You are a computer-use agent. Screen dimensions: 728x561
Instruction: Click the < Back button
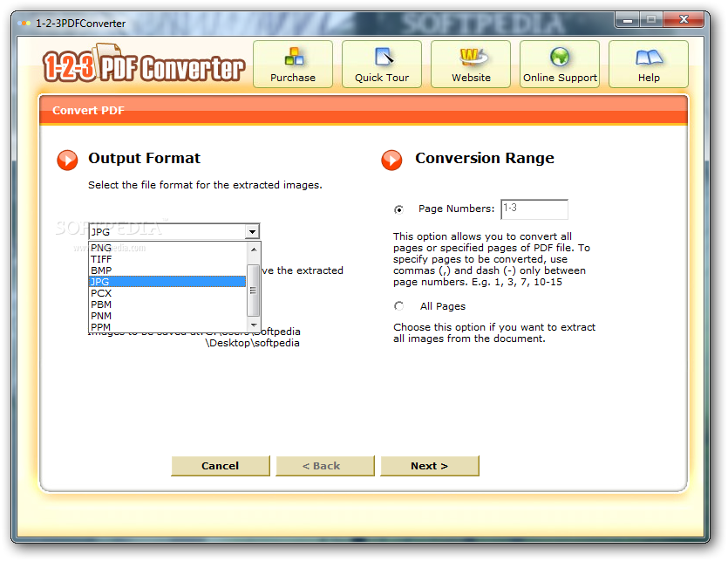(x=325, y=466)
